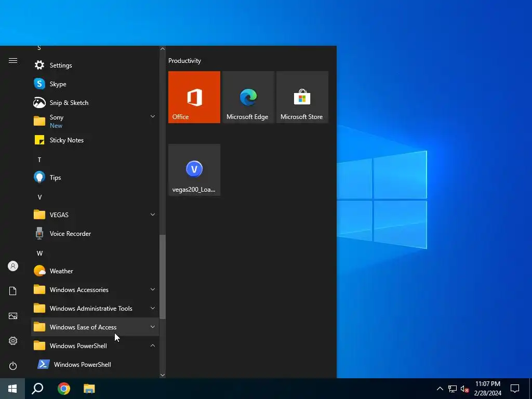Viewport: 532px width, 399px height.
Task: Collapse the Windows PowerShell folder
Action: point(95,345)
